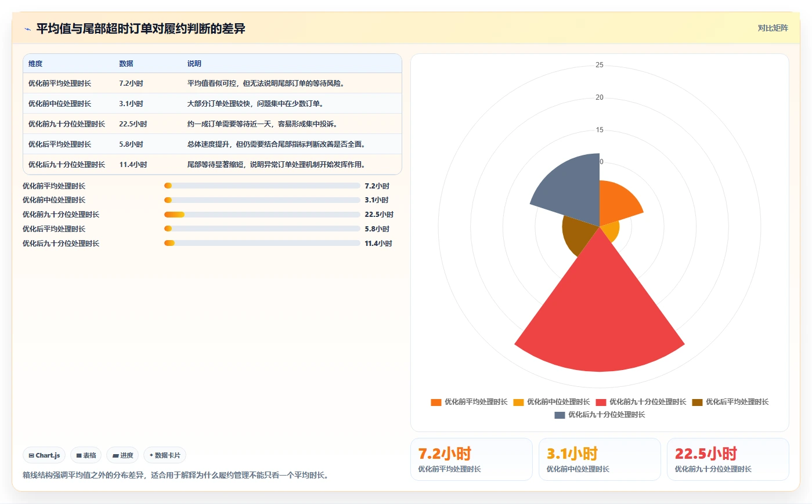Toggle legend swatch for 优化后九十分位处理时长
812x504 pixels.
[x=560, y=415]
